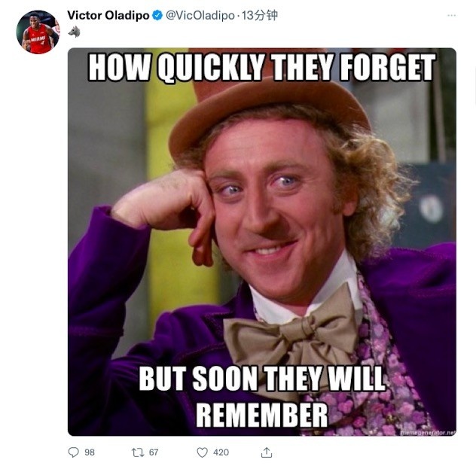Viewport: 476px width, 466px height.
Task: Open the three-dot more options menu
Action: (451, 15)
